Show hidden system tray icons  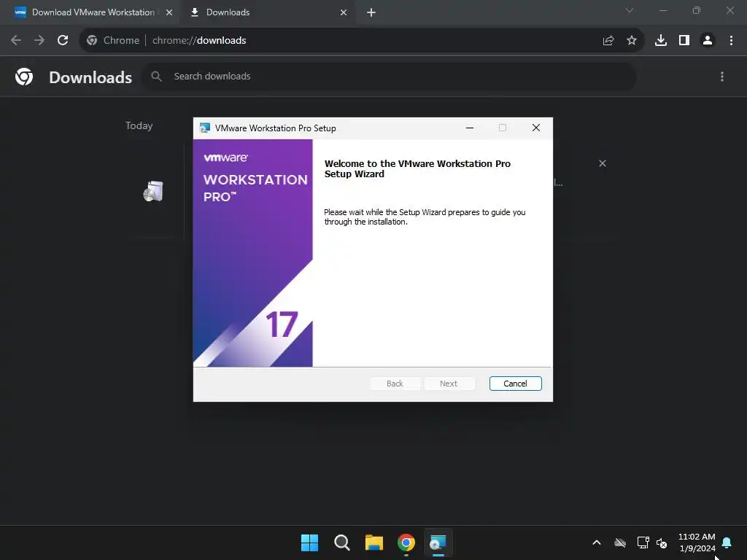click(597, 542)
